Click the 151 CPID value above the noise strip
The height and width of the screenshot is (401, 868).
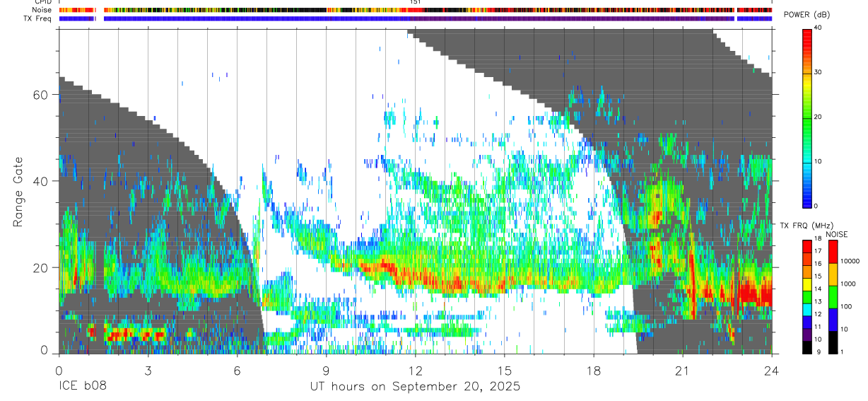(416, 2)
